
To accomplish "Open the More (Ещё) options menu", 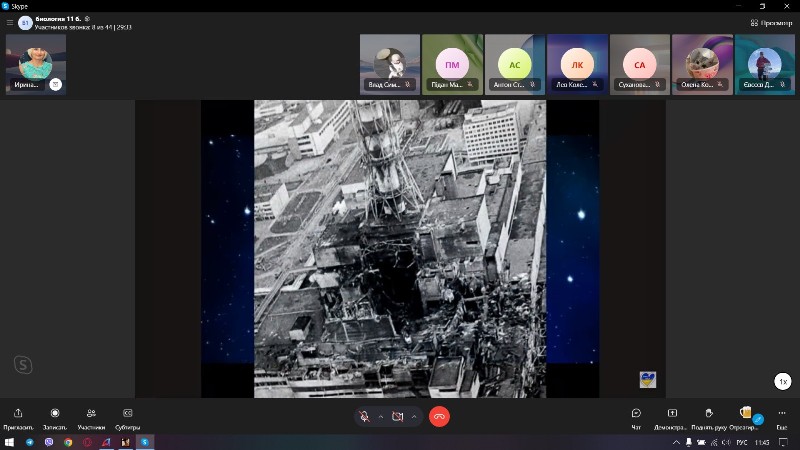I will [781, 413].
